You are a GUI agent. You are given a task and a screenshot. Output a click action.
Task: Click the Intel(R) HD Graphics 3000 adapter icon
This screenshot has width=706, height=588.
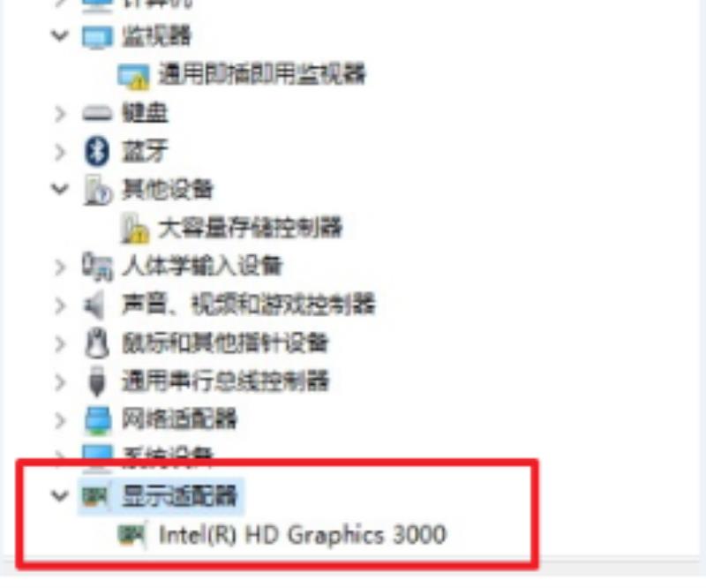tap(132, 535)
